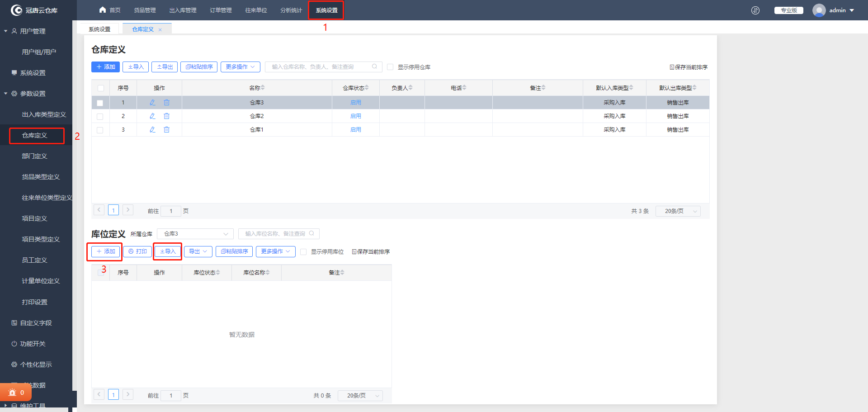The width and height of the screenshot is (868, 412).
Task: Click the 库位 打印 button
Action: pos(137,251)
